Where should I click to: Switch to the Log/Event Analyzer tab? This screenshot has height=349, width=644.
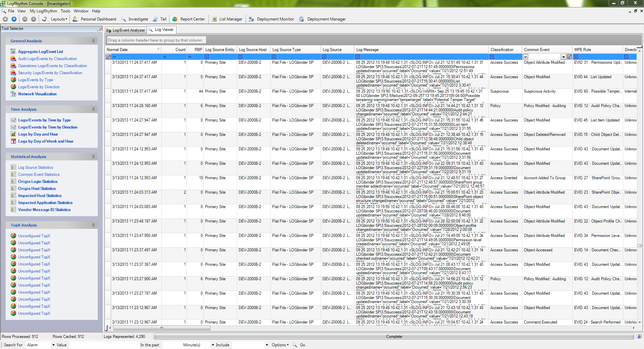[126, 30]
